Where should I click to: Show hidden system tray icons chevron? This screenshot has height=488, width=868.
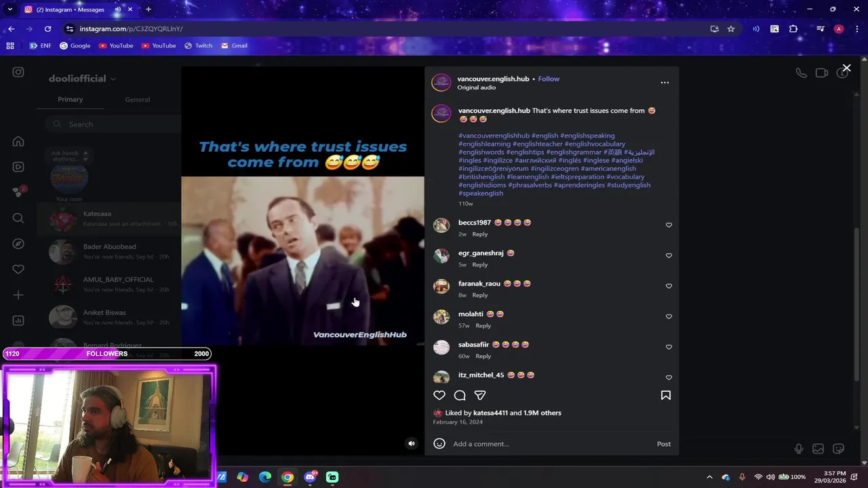point(709,477)
